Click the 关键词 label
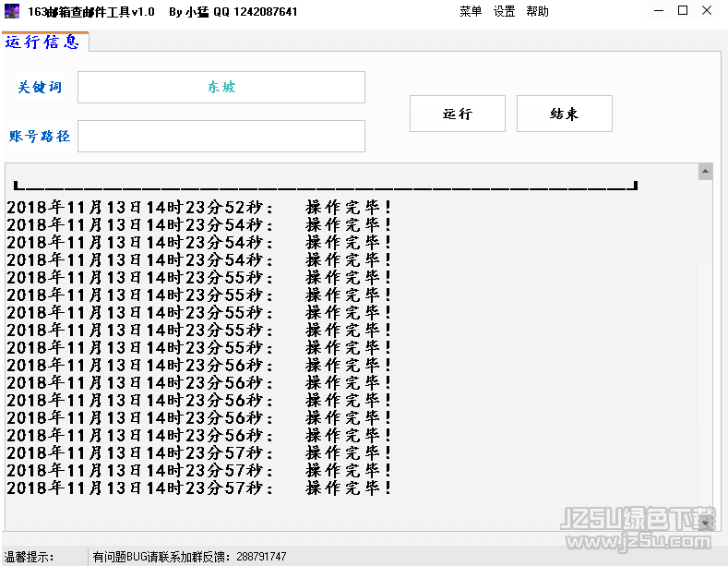This screenshot has width=728, height=566. tap(40, 87)
